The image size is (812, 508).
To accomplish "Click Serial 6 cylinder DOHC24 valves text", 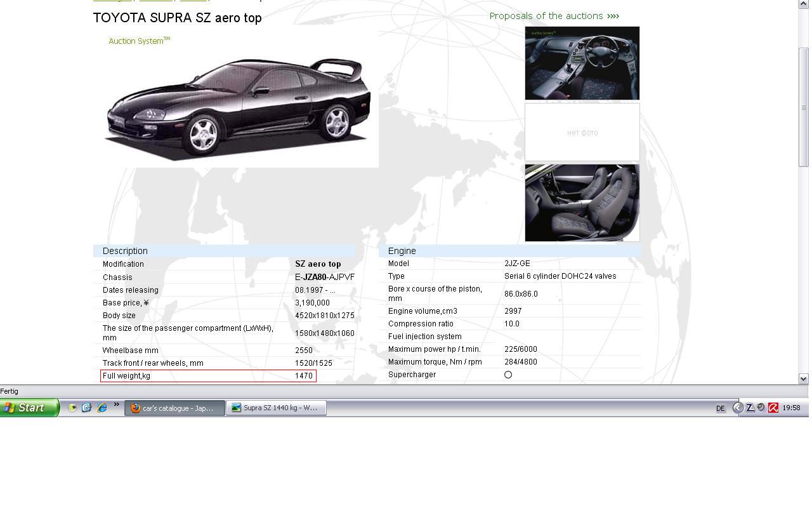I will coord(560,276).
